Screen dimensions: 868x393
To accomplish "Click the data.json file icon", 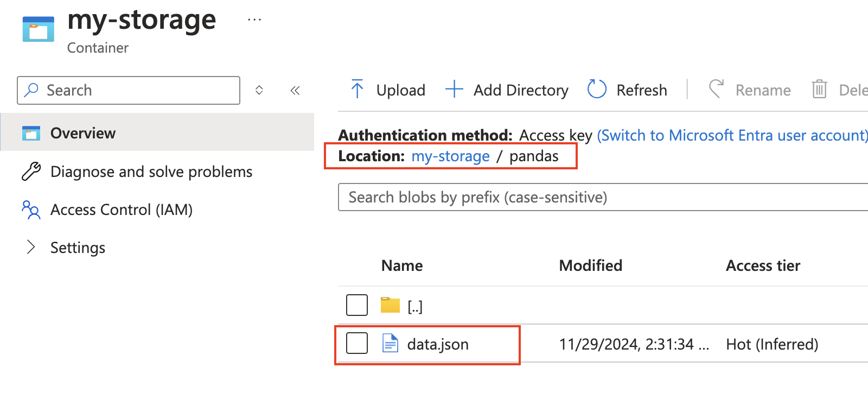I will point(390,343).
